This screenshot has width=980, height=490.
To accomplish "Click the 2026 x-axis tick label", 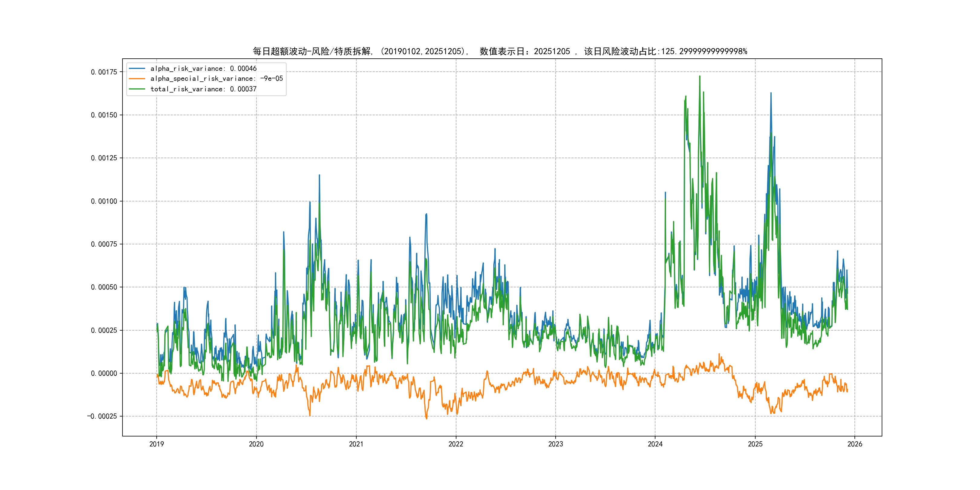I will 855,444.
